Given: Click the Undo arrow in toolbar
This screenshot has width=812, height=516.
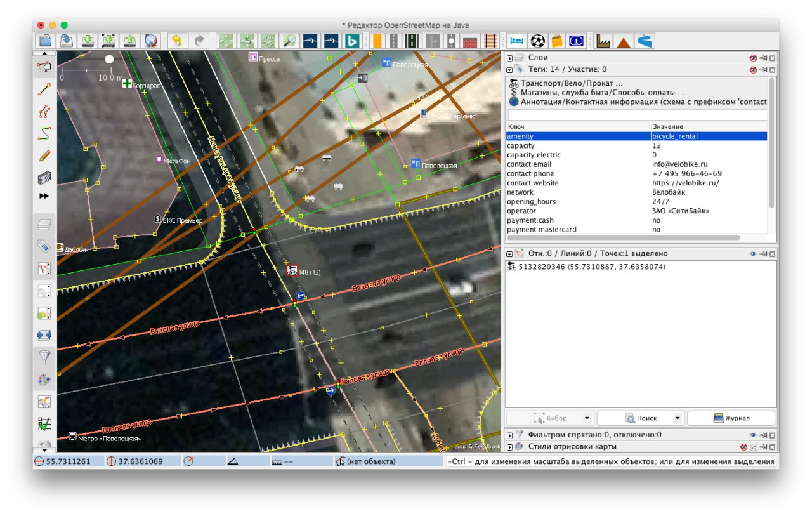Looking at the screenshot, I should (176, 41).
